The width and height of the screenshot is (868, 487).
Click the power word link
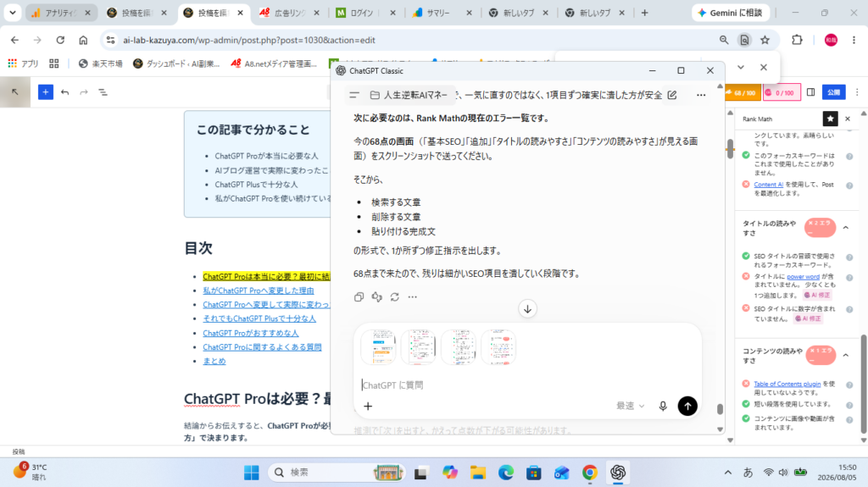tap(804, 277)
